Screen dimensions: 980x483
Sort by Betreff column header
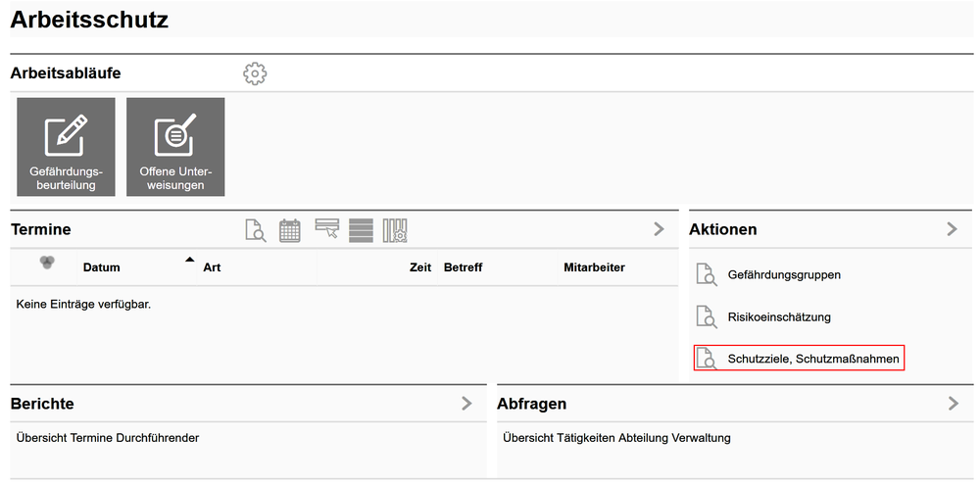pos(464,267)
